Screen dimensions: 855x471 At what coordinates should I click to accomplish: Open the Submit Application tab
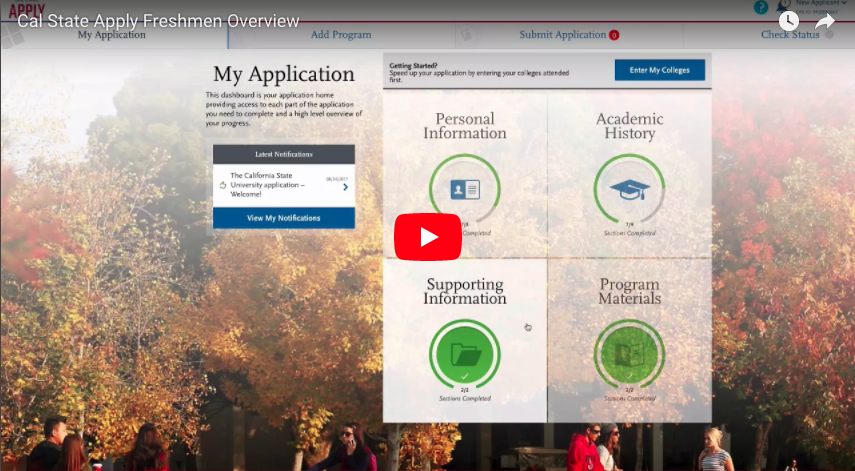point(563,35)
